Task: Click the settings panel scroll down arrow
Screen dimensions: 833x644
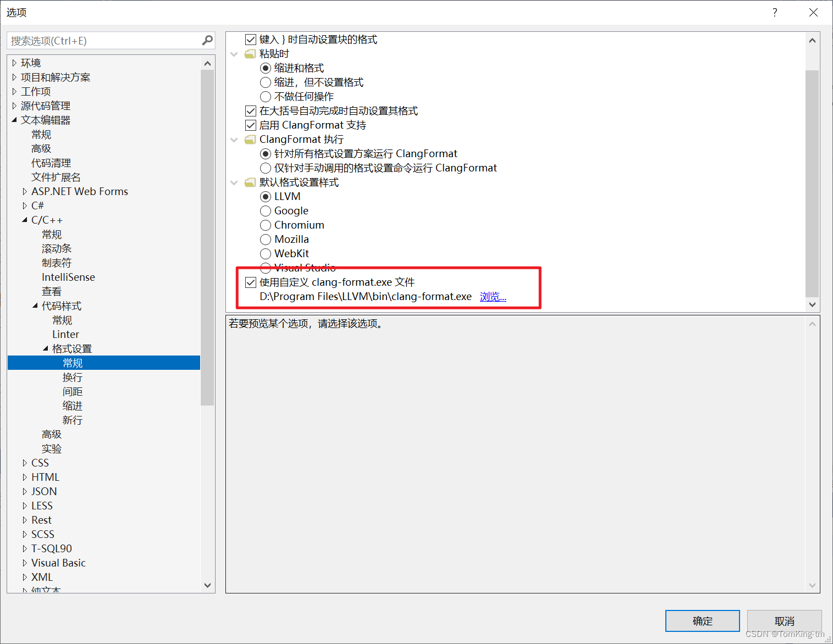Action: tap(812, 304)
